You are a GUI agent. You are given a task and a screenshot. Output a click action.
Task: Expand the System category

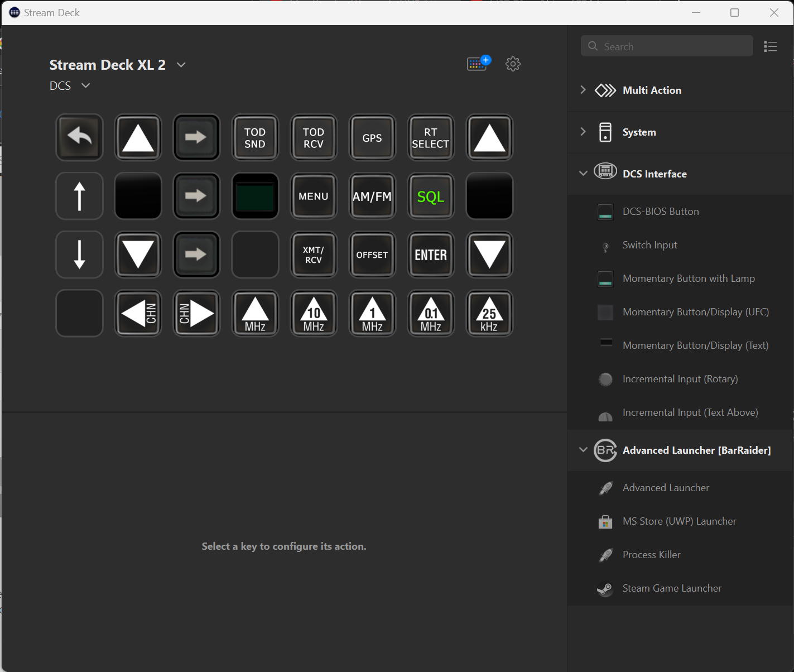click(583, 132)
